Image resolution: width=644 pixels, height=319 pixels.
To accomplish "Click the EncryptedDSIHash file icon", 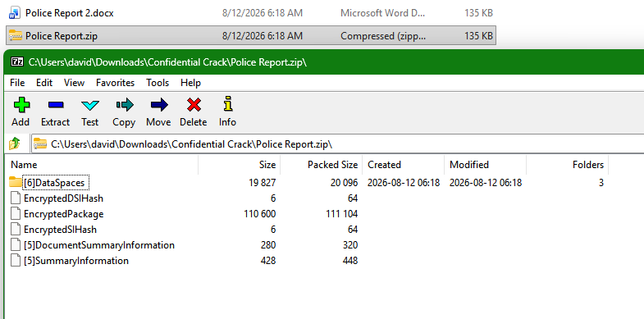I will tap(16, 198).
